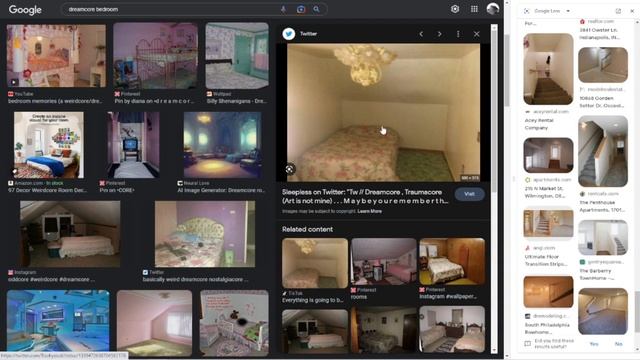The image size is (640, 360).
Task: Click the large bedroom preview image
Action: click(383, 112)
